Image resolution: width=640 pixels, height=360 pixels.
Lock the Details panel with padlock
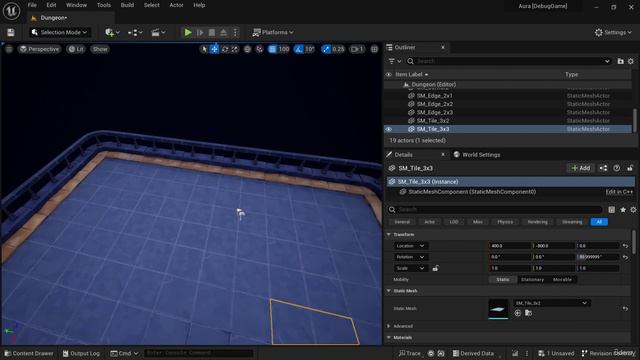(630, 168)
